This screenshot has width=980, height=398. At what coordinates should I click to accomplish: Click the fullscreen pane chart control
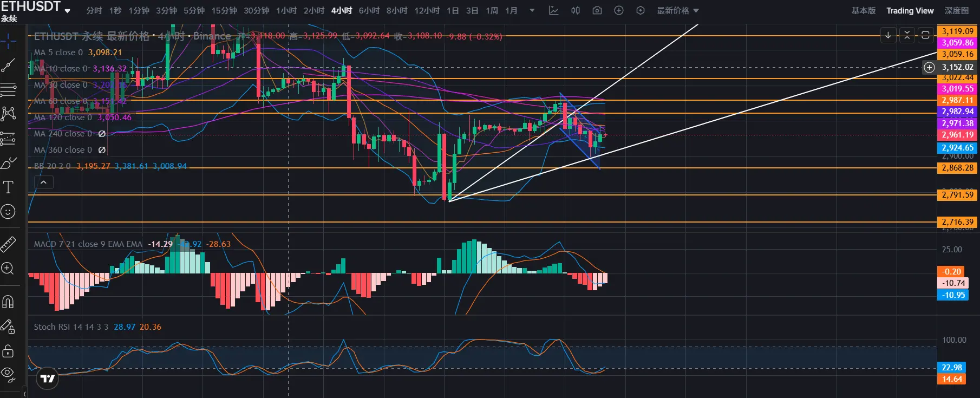[x=925, y=35]
